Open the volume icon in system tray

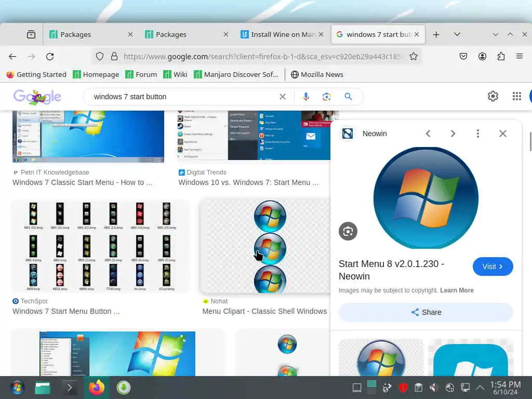click(433, 388)
